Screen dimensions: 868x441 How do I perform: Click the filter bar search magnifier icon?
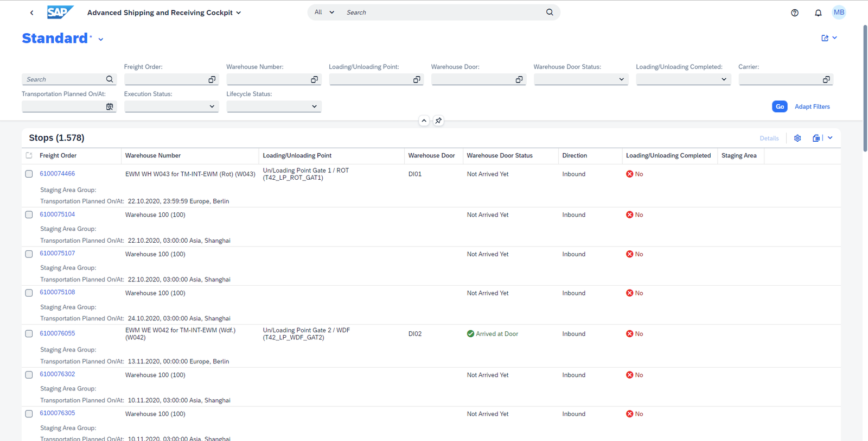tap(110, 79)
